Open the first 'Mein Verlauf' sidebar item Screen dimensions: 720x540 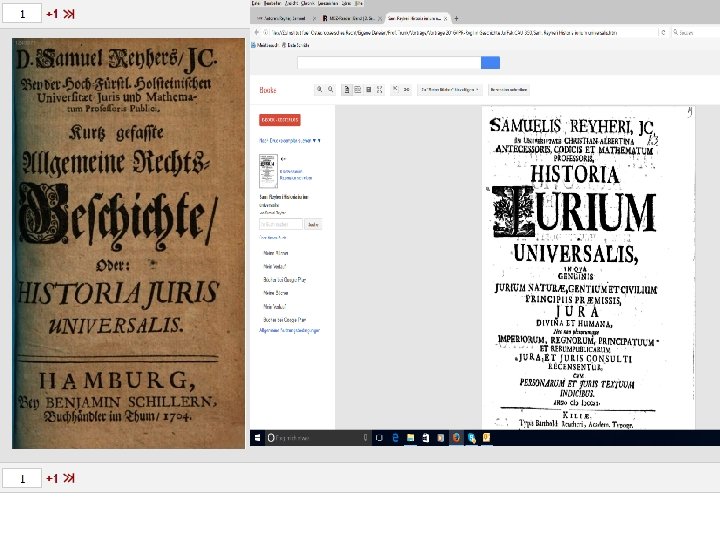(x=275, y=266)
